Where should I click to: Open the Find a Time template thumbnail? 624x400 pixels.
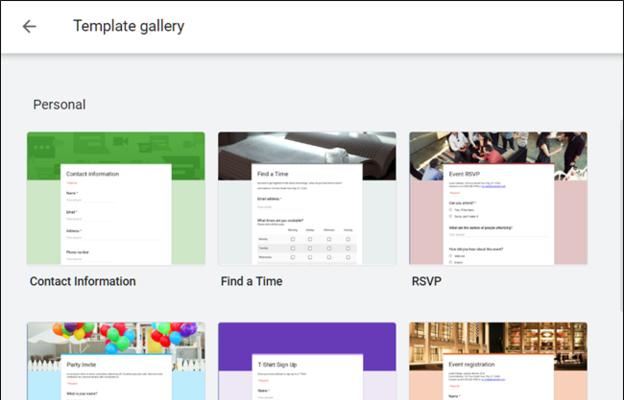coord(307,198)
